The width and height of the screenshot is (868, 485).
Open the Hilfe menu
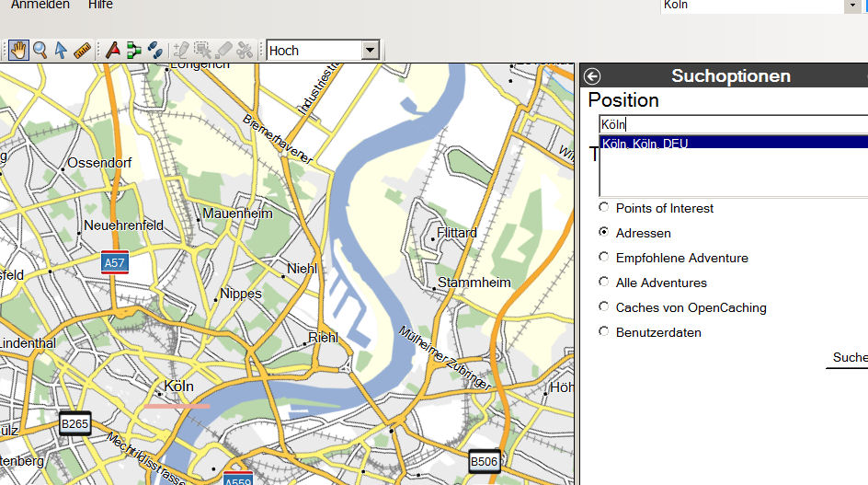(100, 6)
